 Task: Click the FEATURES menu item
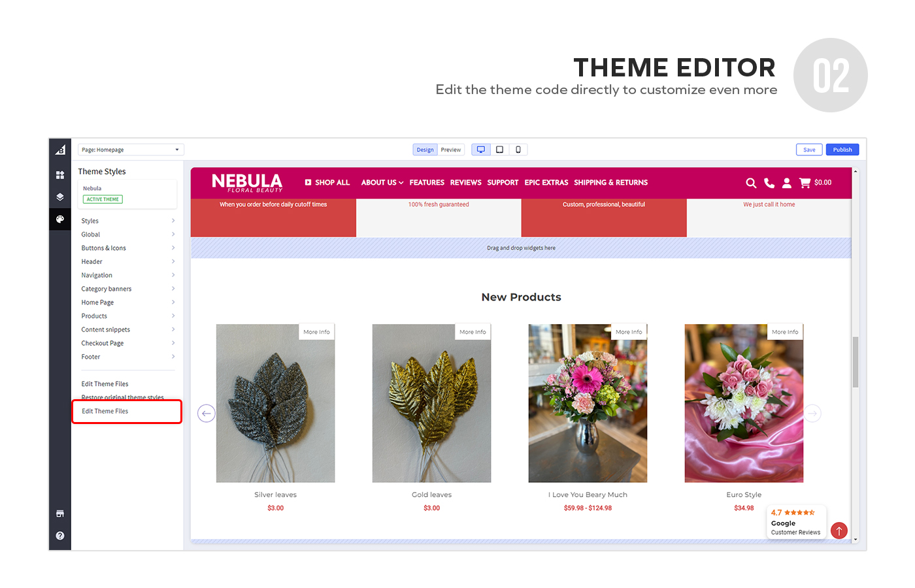427,183
